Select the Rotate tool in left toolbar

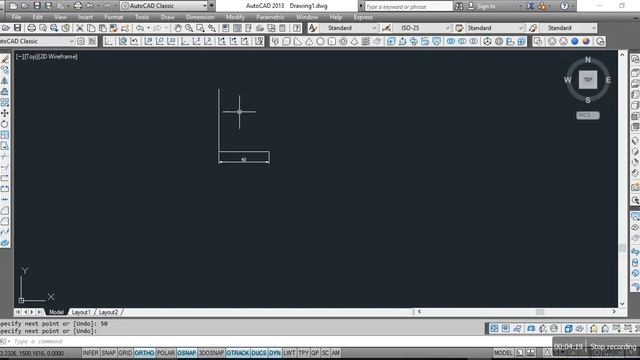[5, 124]
